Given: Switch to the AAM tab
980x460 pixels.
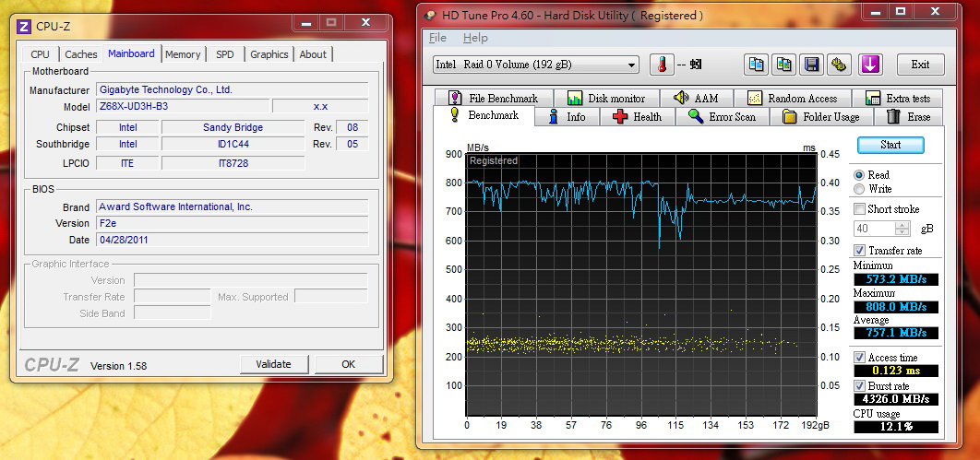Looking at the screenshot, I should click(697, 98).
